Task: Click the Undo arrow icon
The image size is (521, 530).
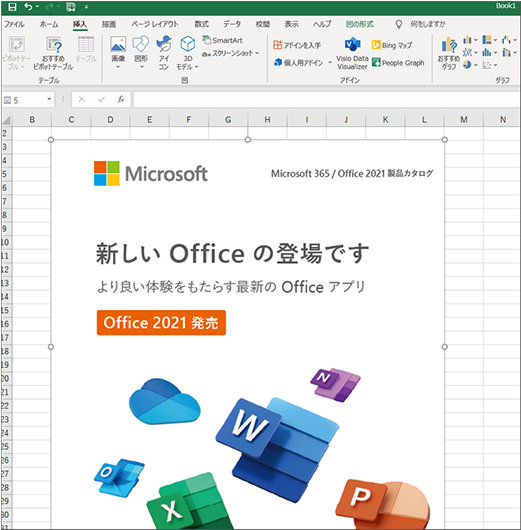Action: coord(28,6)
